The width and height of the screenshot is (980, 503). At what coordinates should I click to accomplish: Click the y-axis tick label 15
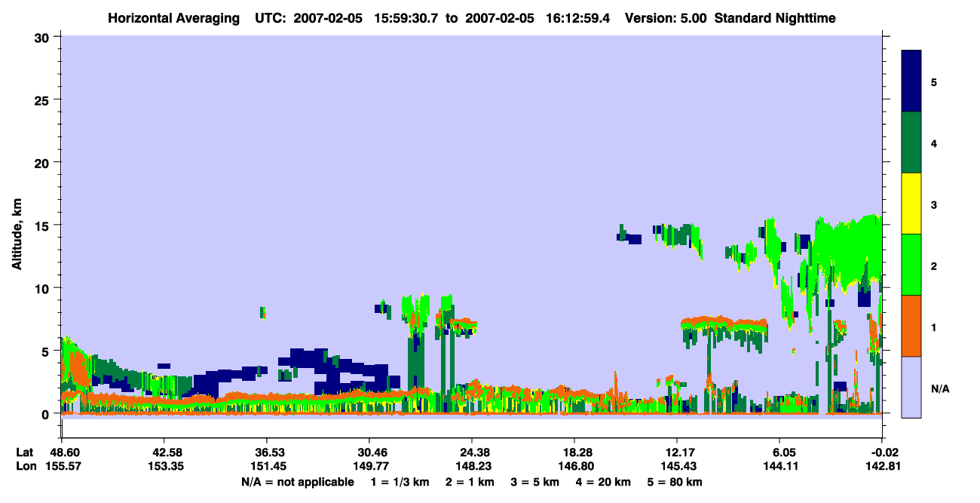click(44, 225)
